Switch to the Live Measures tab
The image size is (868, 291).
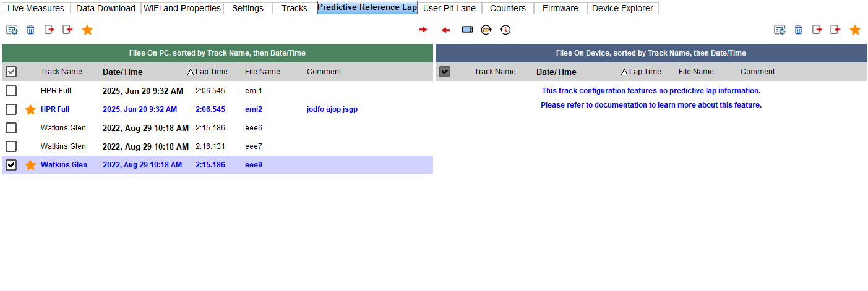click(36, 8)
